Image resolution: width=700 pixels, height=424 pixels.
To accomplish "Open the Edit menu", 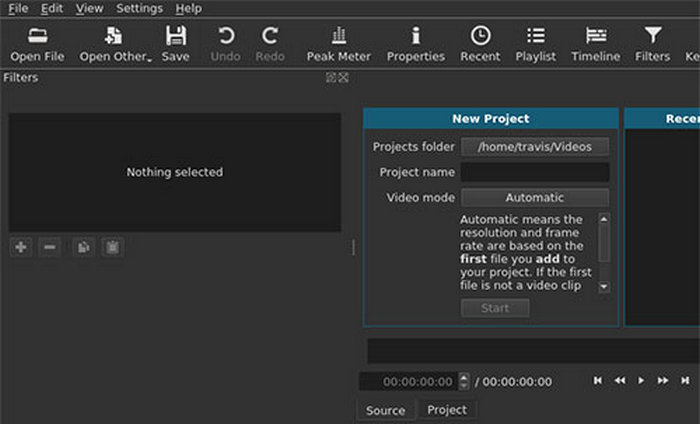I will pyautogui.click(x=52, y=8).
